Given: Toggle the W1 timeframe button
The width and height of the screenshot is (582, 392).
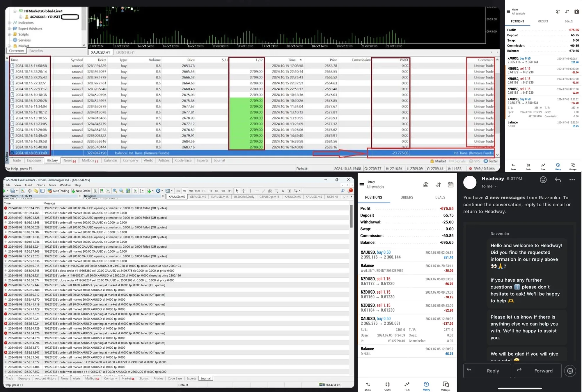Looking at the screenshot, I should pyautogui.click(x=223, y=191).
